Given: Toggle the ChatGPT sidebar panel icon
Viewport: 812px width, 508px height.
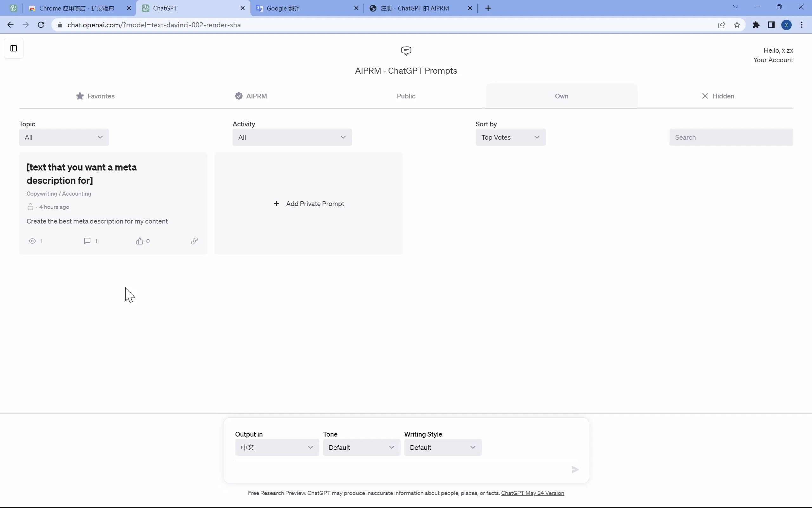Looking at the screenshot, I should [14, 48].
